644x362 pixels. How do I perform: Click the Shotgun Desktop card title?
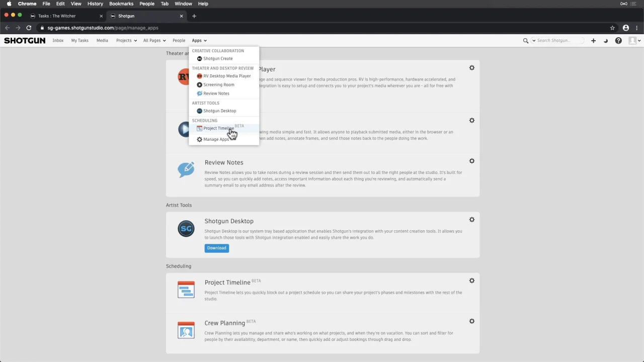click(229, 221)
